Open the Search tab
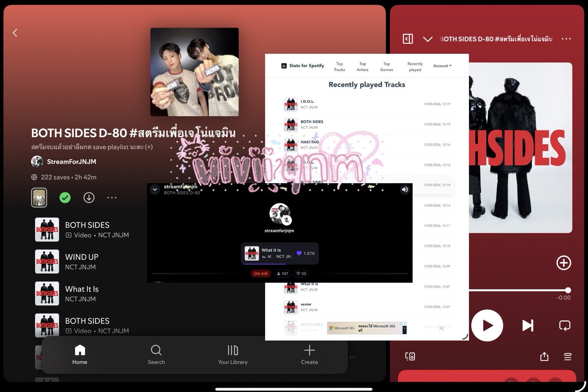Image resolution: width=588 pixels, height=392 pixels. (156, 355)
